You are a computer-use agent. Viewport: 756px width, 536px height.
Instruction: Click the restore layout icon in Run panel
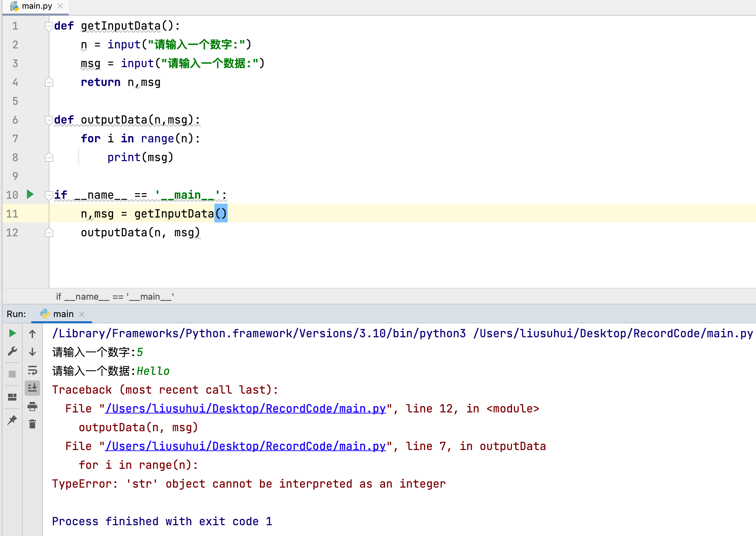click(12, 397)
